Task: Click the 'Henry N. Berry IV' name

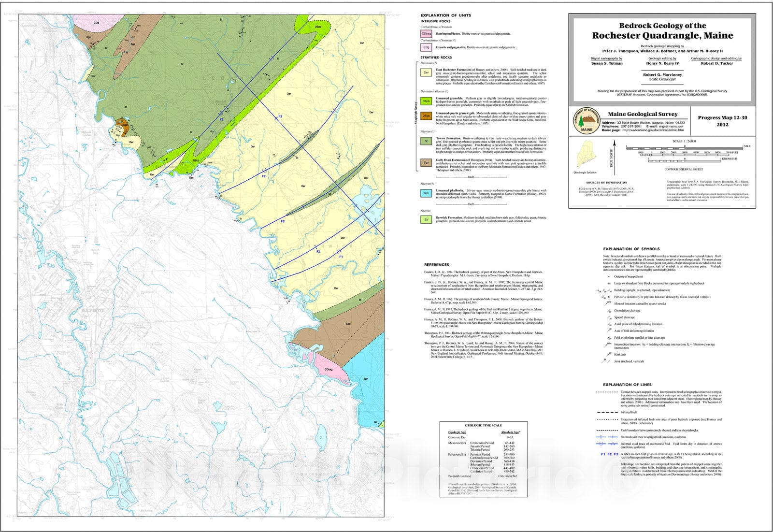Action: point(662,63)
